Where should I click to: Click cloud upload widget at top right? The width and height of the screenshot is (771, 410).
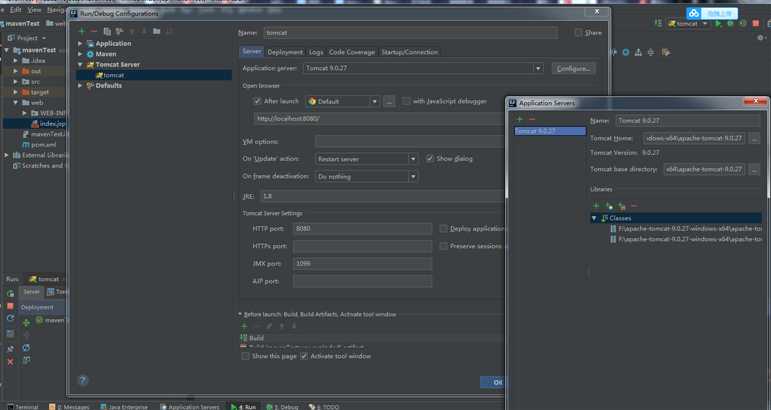[712, 14]
